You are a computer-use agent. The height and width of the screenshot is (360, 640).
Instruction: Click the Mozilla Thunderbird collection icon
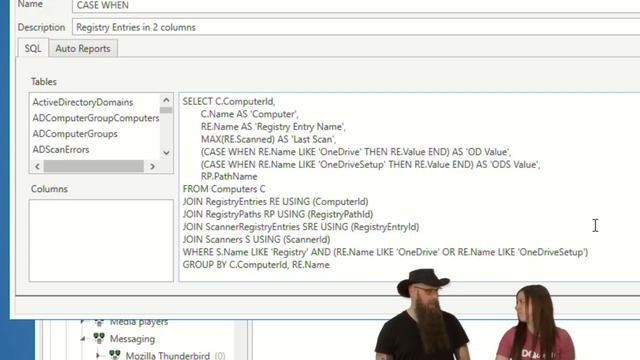[x=115, y=355]
